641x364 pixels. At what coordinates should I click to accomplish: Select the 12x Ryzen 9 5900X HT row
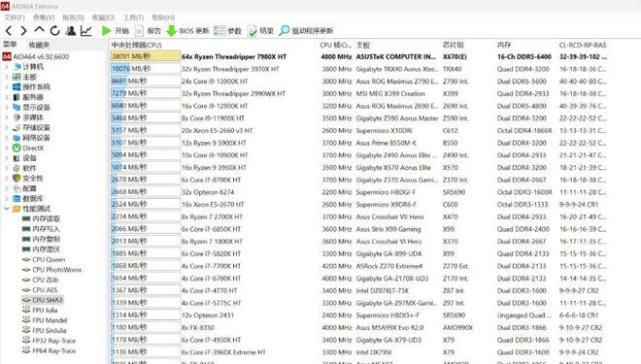click(359, 143)
